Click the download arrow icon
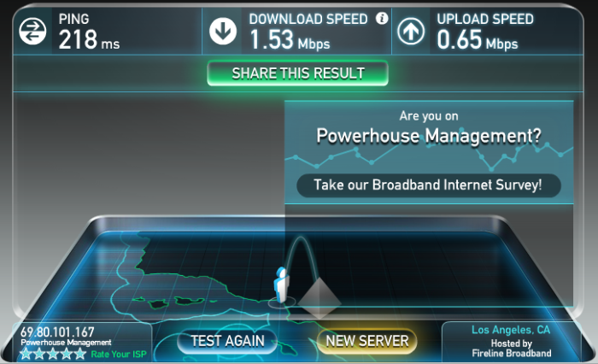The width and height of the screenshot is (598, 364). pyautogui.click(x=223, y=31)
